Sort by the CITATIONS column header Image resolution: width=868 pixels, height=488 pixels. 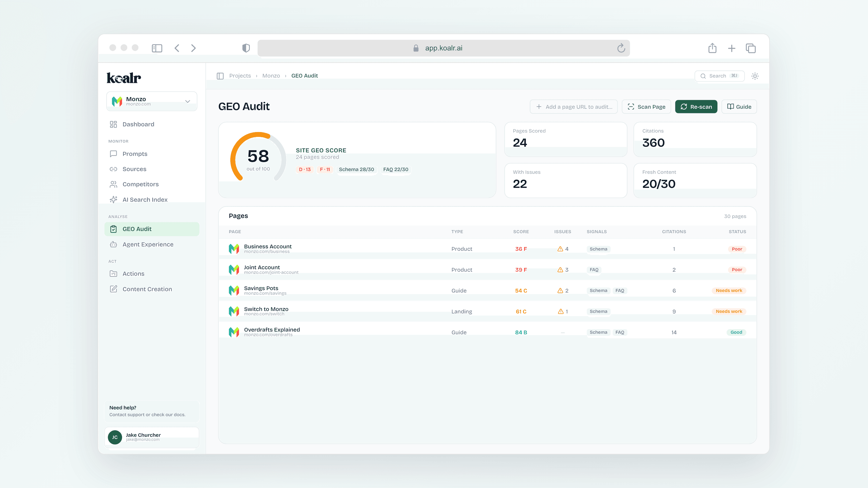coord(674,232)
